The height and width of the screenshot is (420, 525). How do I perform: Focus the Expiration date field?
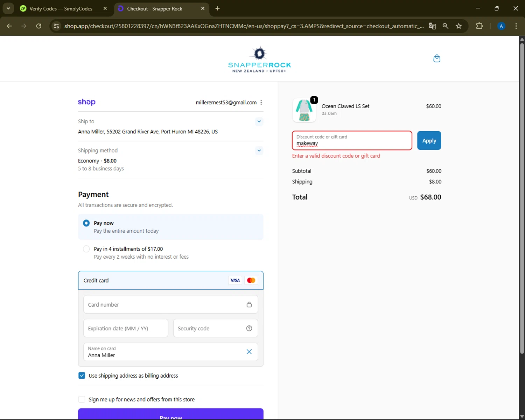tap(126, 328)
